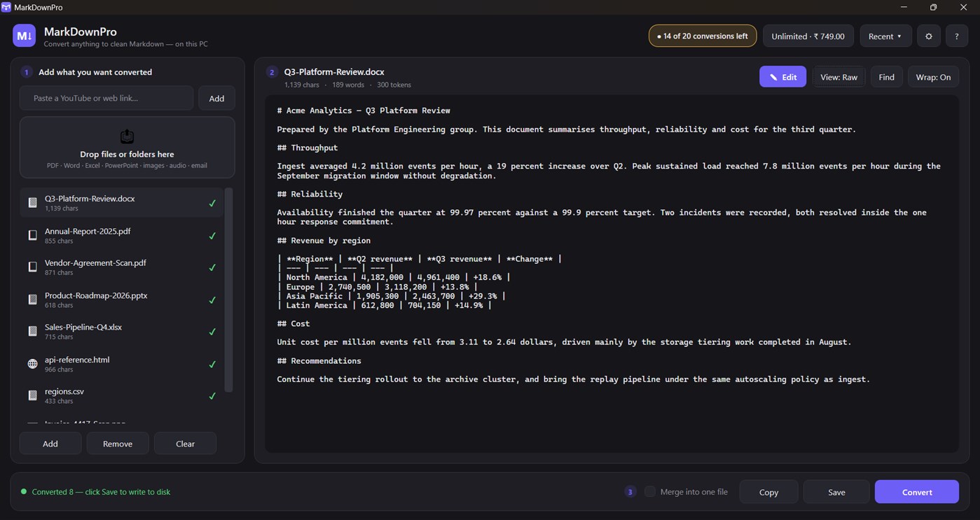This screenshot has width=980, height=520.
Task: Click the Edit button with pencil
Action: [782, 77]
